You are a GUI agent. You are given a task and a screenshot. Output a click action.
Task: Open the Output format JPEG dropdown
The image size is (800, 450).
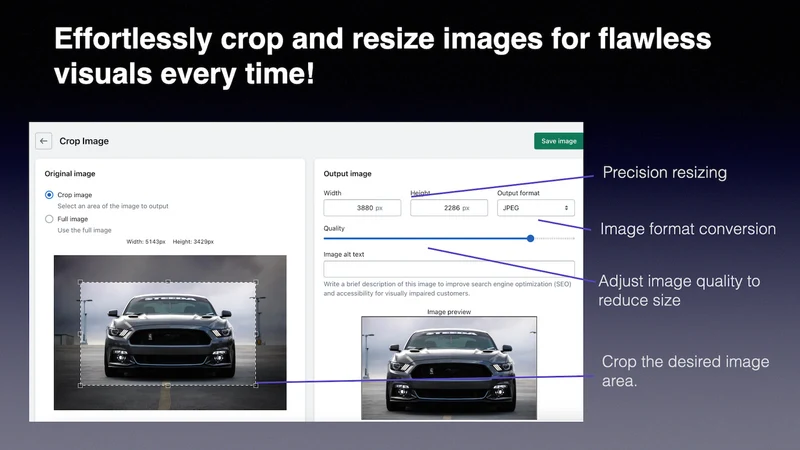[536, 208]
